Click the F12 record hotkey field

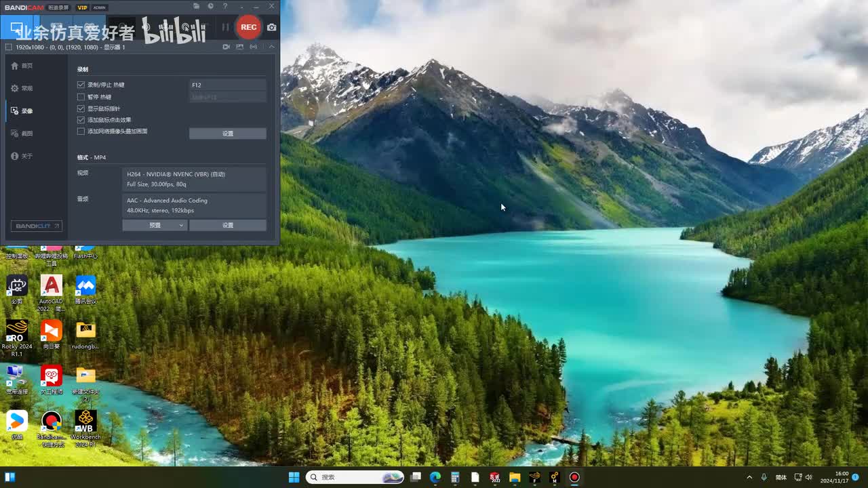(228, 85)
